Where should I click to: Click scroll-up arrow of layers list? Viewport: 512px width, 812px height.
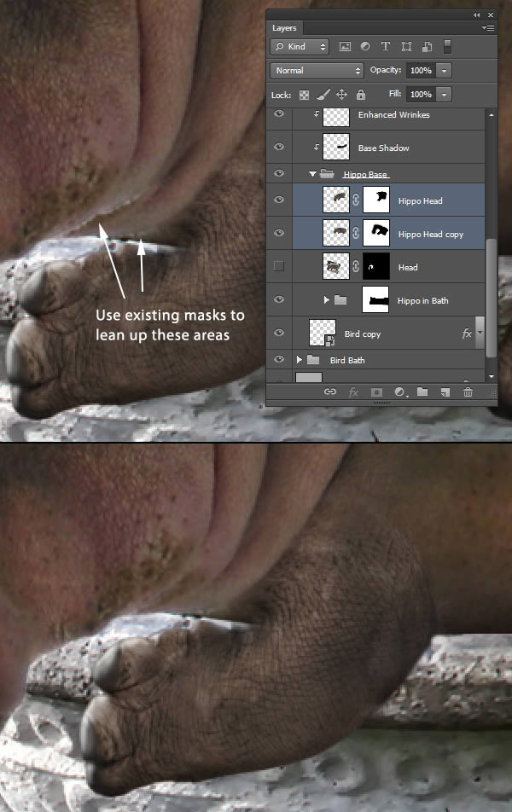[492, 114]
